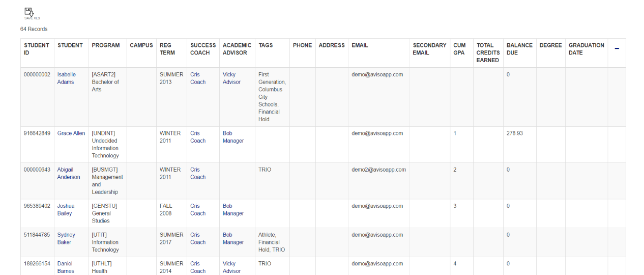Sort by the Campus column header
The image size is (644, 275).
tap(141, 45)
